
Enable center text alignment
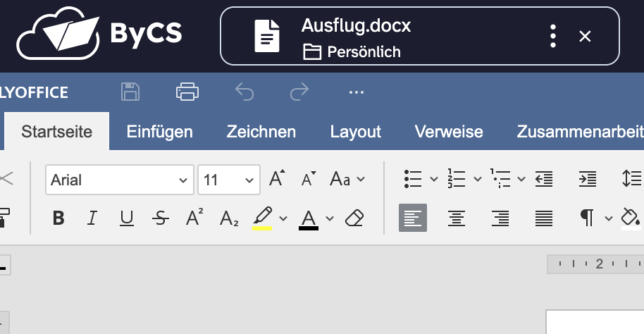457,218
